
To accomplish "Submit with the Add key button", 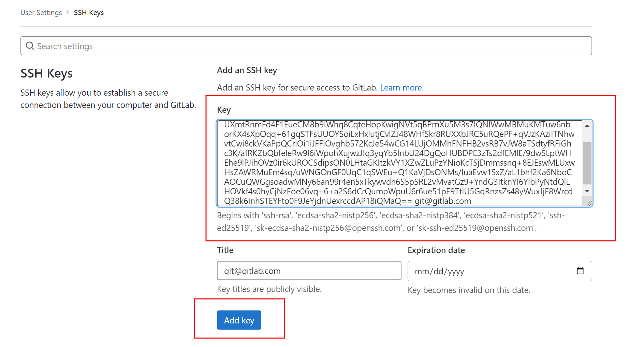I will tap(239, 320).
